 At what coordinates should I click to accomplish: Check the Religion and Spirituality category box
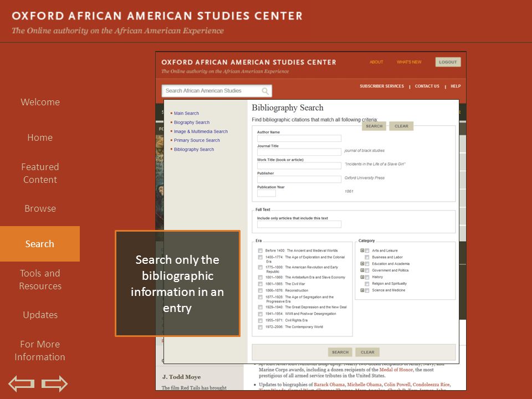tap(367, 284)
